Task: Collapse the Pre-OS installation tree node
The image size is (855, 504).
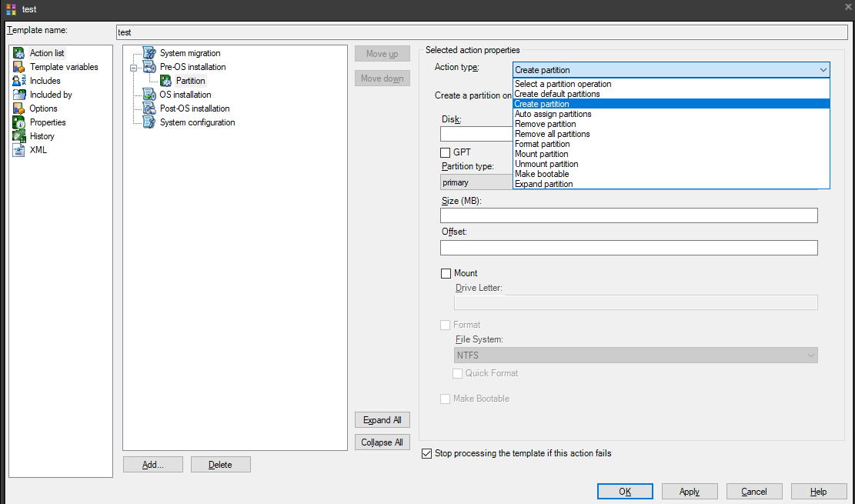Action: (133, 67)
